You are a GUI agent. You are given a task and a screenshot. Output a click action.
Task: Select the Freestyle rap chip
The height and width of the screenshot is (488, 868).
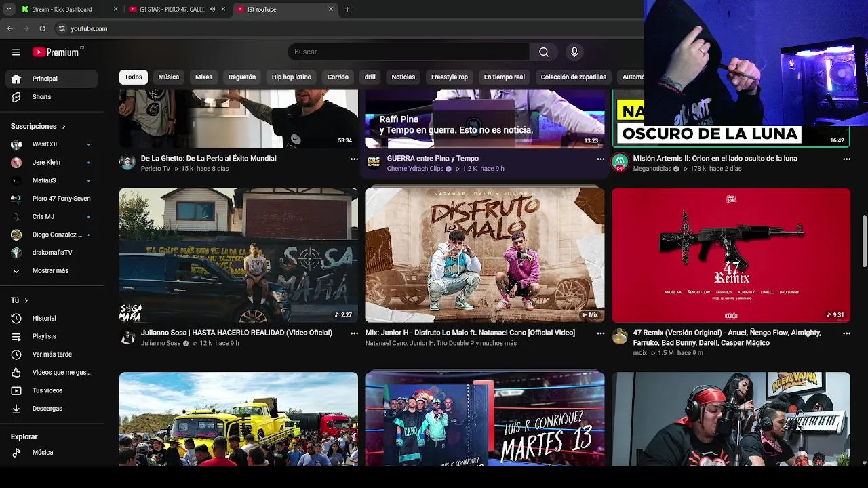(x=450, y=77)
